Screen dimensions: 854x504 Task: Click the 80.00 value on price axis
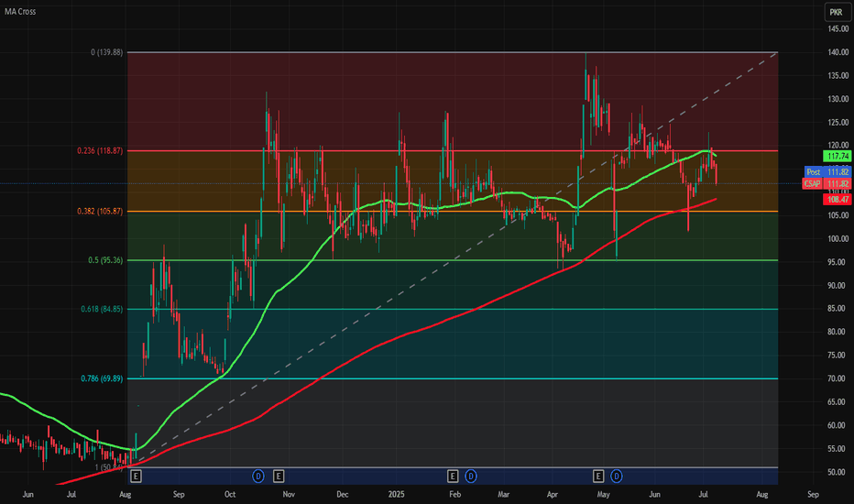pos(838,332)
